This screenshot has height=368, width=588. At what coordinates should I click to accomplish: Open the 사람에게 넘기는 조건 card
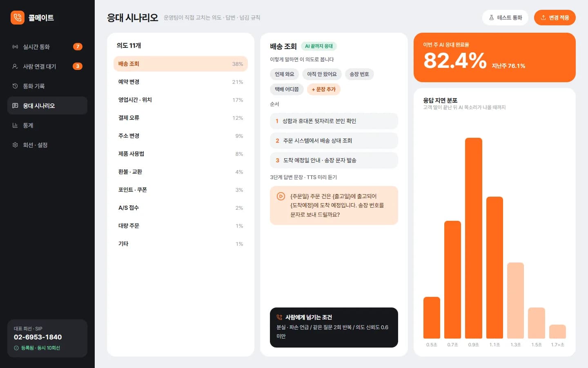point(334,328)
